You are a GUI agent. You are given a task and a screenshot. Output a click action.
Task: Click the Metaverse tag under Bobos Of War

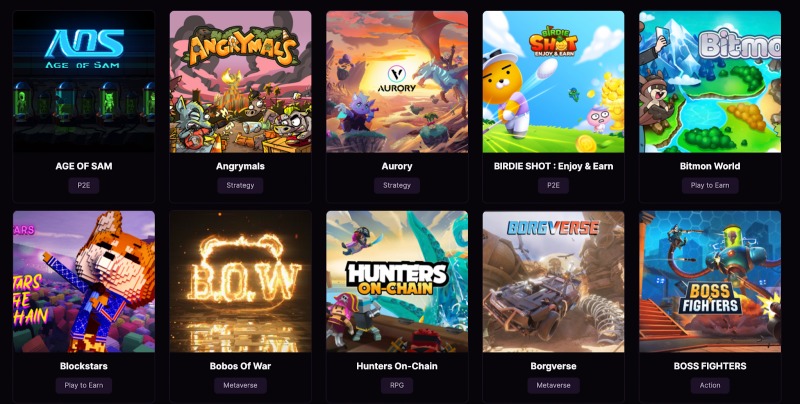240,385
